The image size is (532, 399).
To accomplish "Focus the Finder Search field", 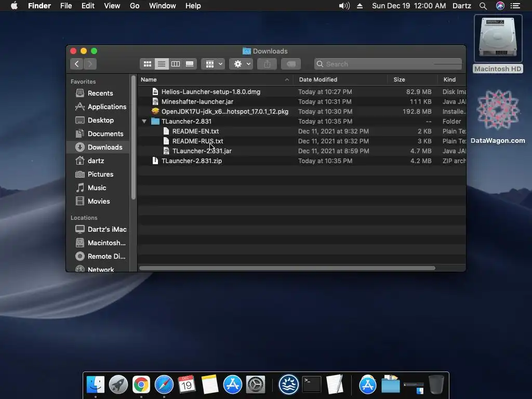I will click(388, 64).
